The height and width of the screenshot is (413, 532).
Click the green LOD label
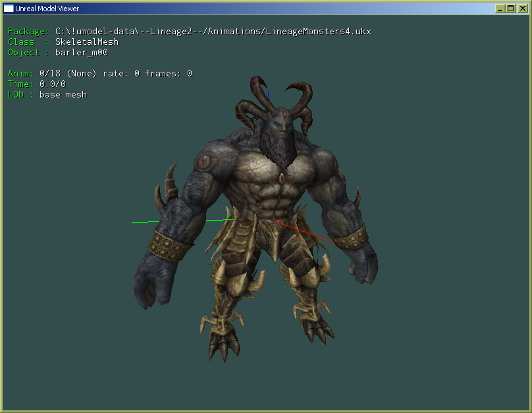pyautogui.click(x=16, y=95)
